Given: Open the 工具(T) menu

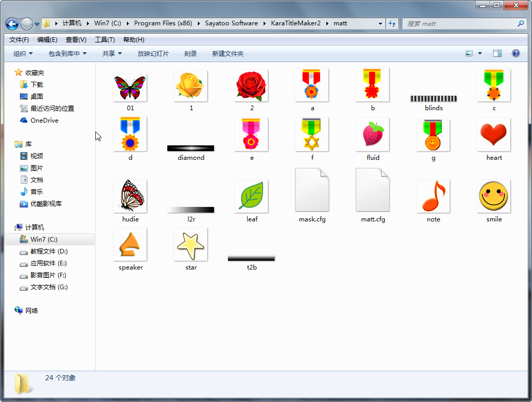Looking at the screenshot, I should (105, 40).
